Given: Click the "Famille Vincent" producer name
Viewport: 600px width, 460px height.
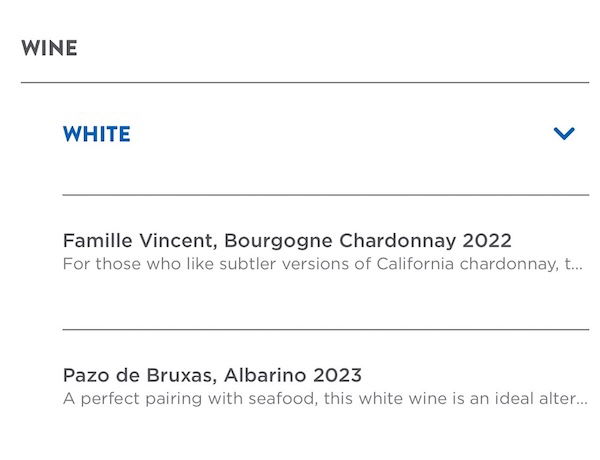Looking at the screenshot, I should (x=138, y=241).
